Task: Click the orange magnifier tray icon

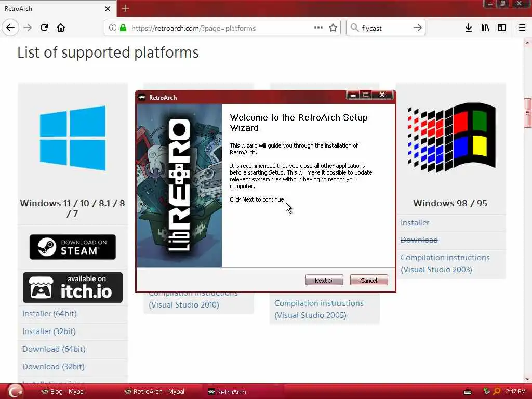Action: pyautogui.click(x=497, y=391)
